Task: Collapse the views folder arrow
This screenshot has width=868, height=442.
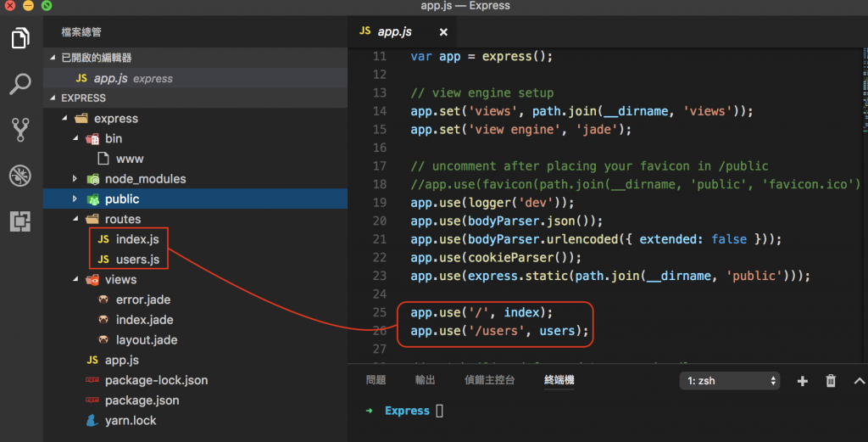Action: [x=75, y=279]
